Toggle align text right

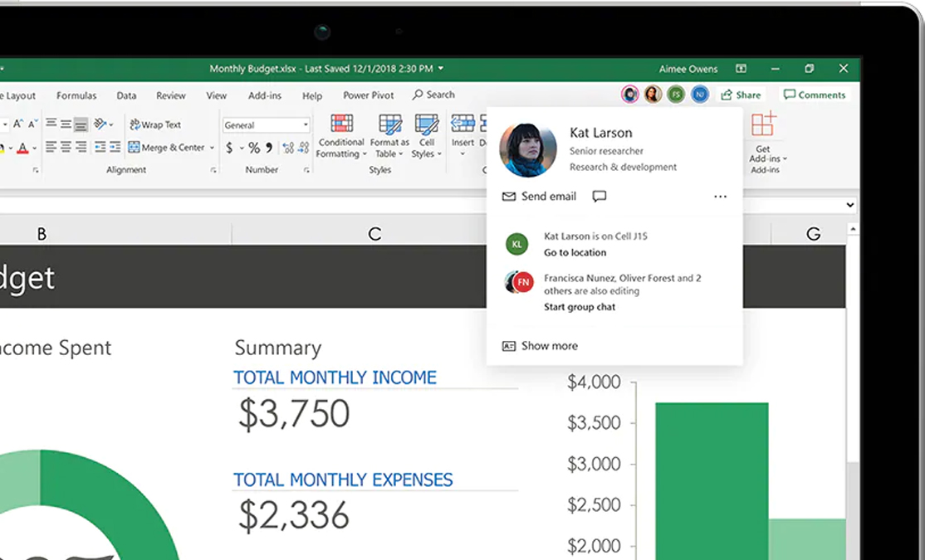(x=81, y=147)
